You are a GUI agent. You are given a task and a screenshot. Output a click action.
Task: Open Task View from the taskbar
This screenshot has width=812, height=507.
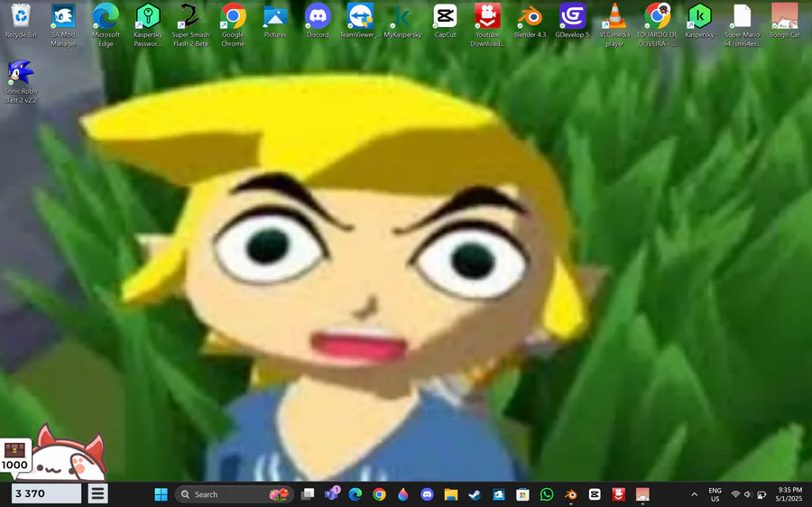point(309,494)
